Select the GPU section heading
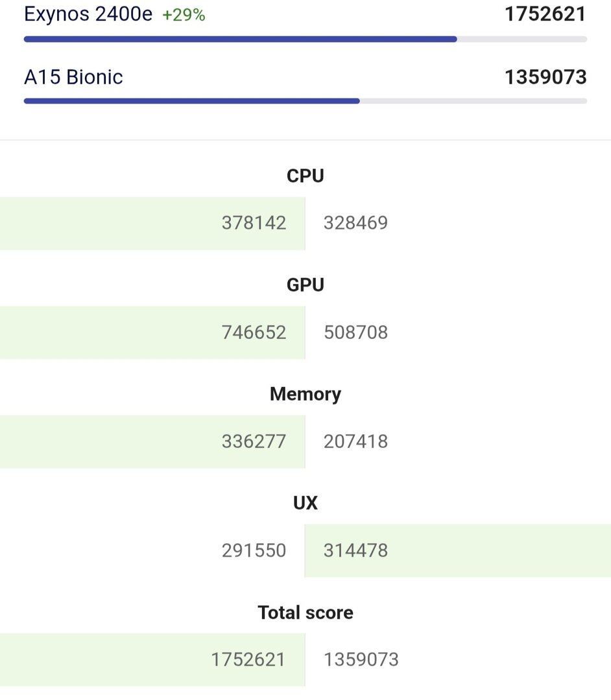 click(x=305, y=285)
